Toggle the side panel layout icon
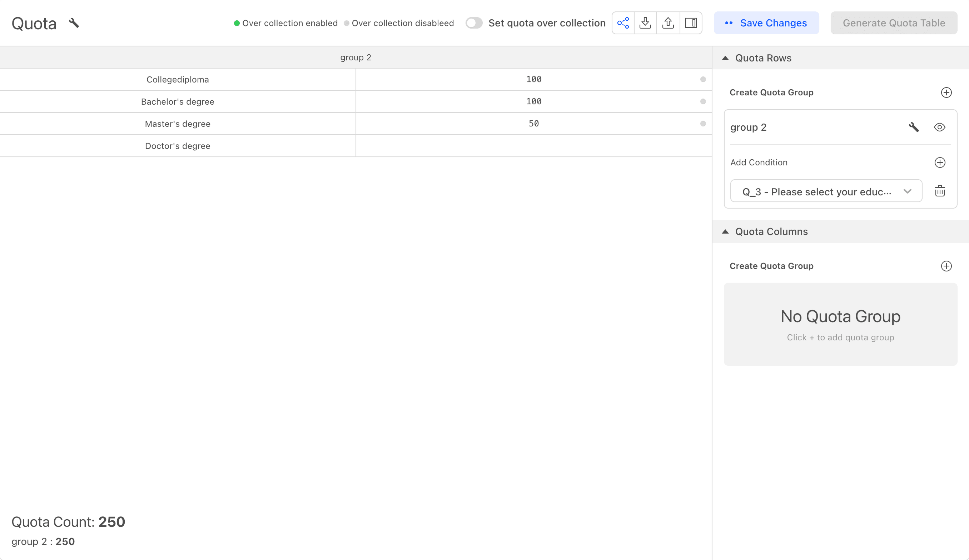 [691, 23]
